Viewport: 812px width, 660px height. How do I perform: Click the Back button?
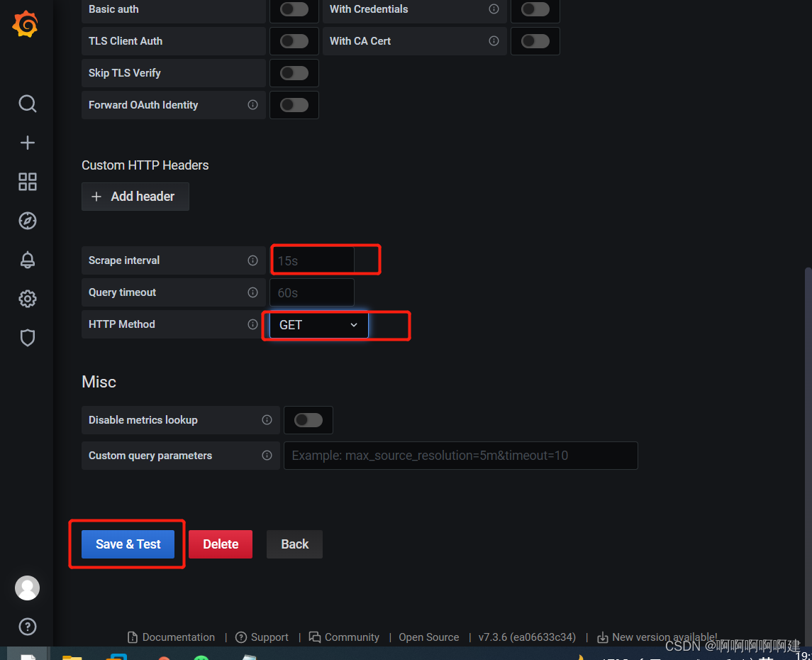click(x=295, y=544)
